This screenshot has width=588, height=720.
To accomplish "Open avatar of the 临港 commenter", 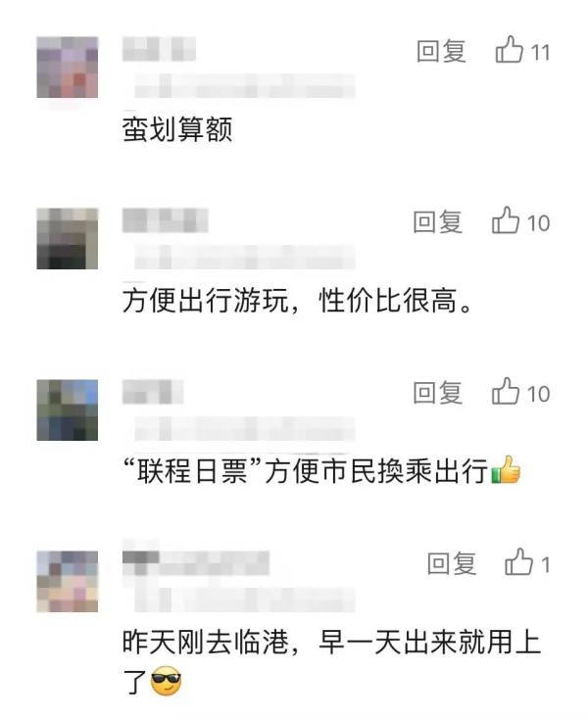I will 67,581.
